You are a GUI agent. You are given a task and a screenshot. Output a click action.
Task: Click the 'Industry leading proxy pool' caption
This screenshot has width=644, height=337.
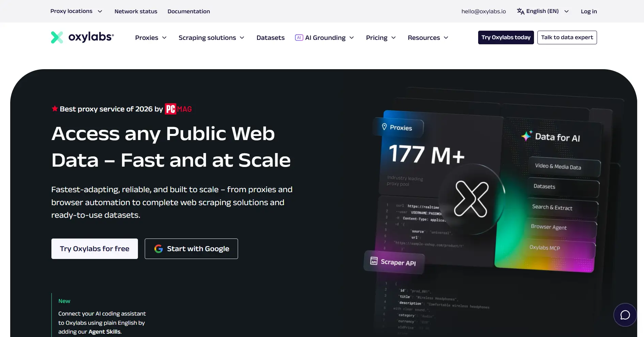(405, 181)
